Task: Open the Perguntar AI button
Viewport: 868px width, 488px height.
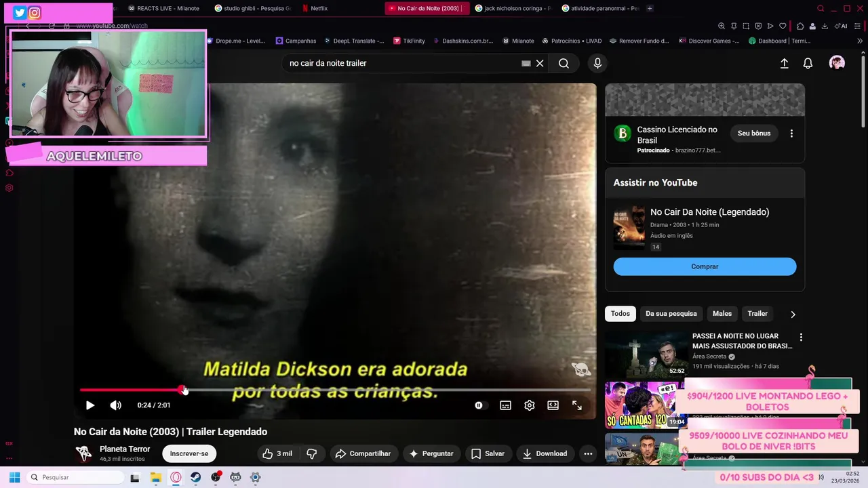Action: click(431, 453)
